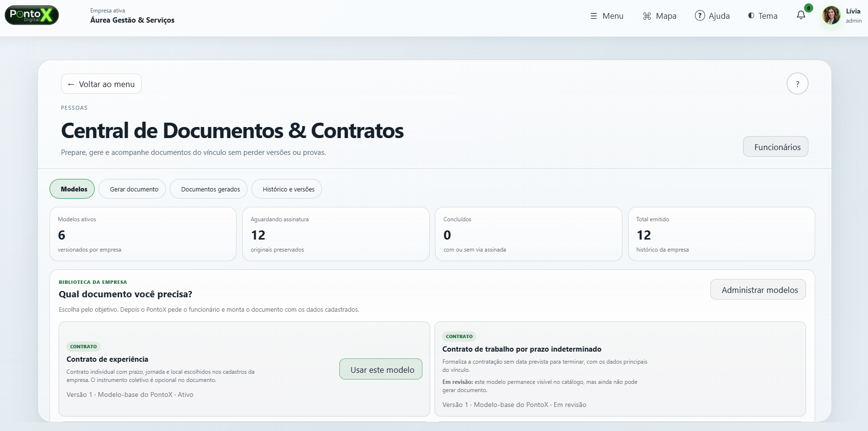Click the CONTRATO badge on prazo indeterminado card
Image resolution: width=868 pixels, height=431 pixels.
point(459,336)
